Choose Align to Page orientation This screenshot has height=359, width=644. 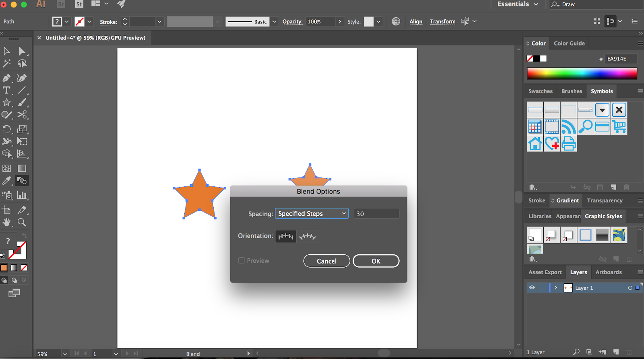[286, 236]
